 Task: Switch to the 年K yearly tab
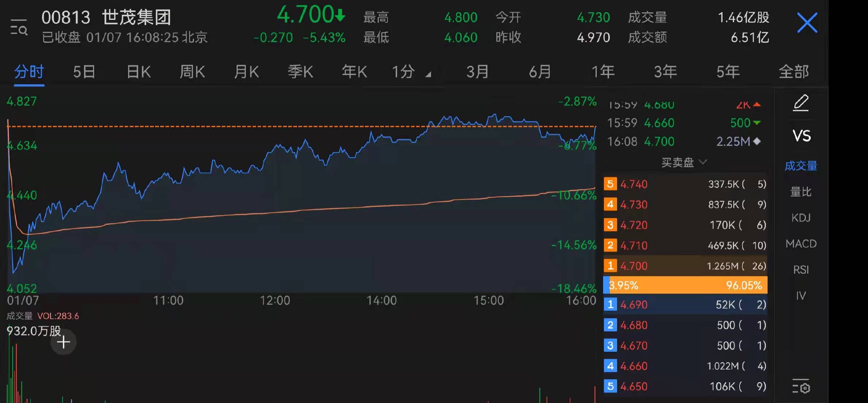click(x=354, y=72)
